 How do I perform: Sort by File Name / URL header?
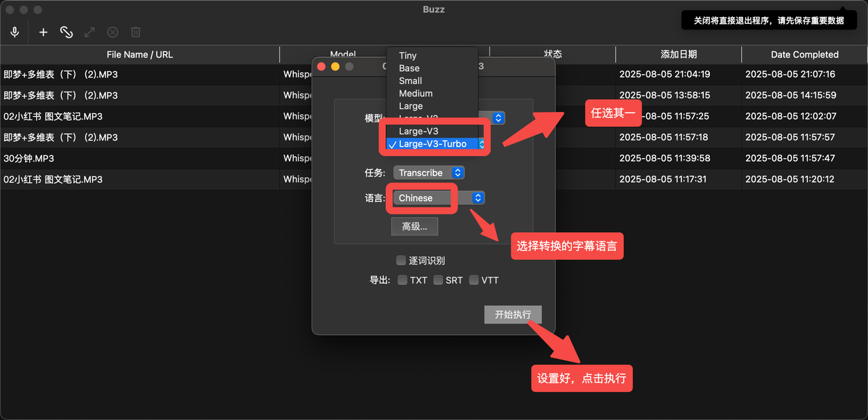tap(140, 54)
